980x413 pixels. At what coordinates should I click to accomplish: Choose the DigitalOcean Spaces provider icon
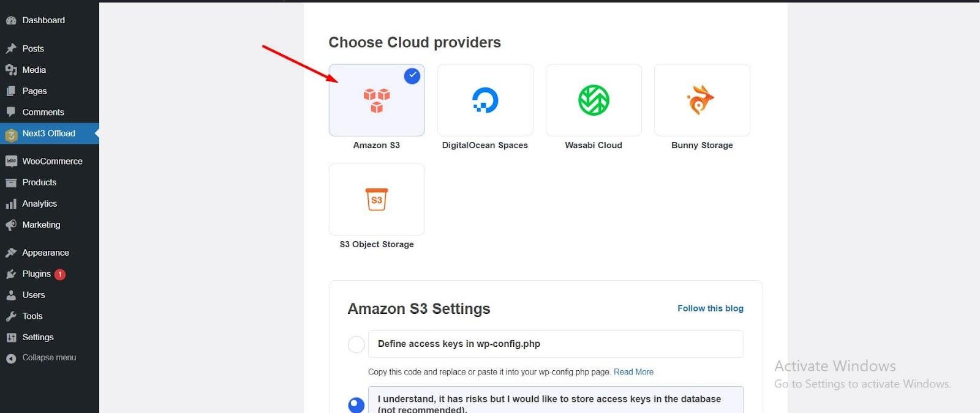pos(485,100)
